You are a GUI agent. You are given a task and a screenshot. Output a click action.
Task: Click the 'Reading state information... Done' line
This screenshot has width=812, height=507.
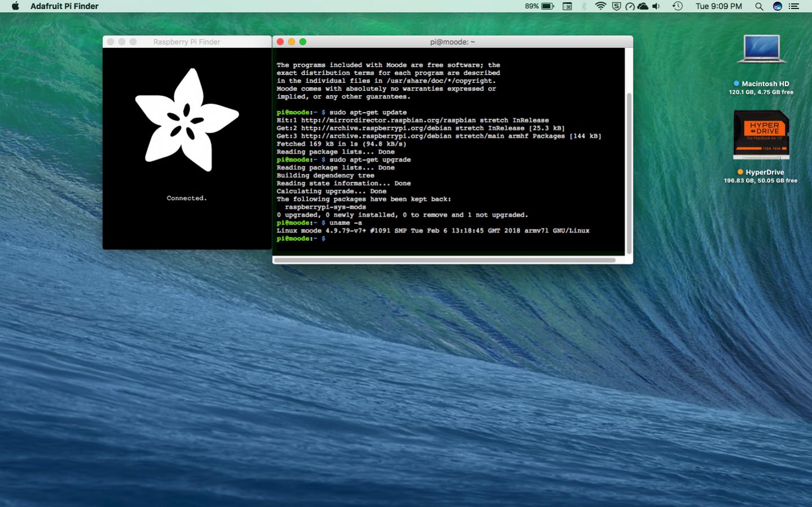[x=344, y=183]
